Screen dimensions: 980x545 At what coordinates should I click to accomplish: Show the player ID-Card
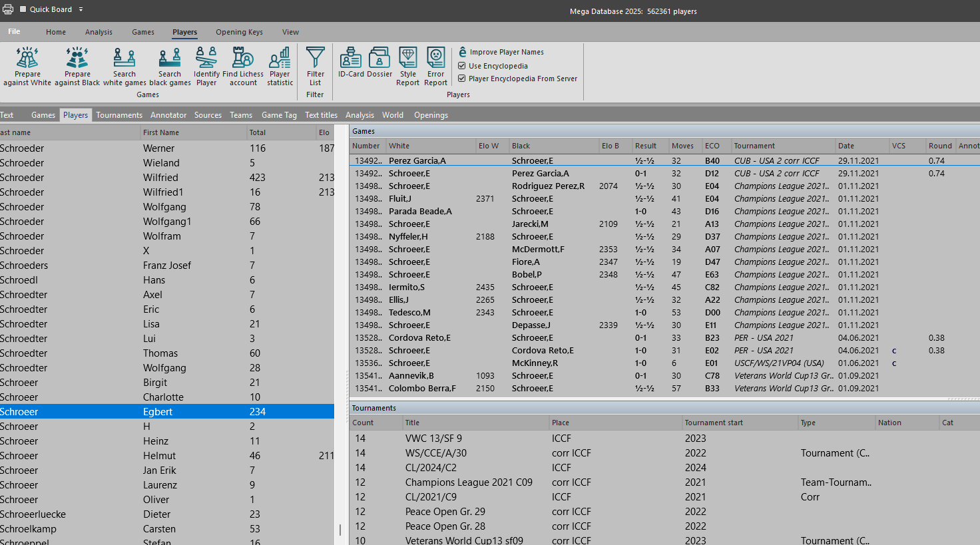351,62
